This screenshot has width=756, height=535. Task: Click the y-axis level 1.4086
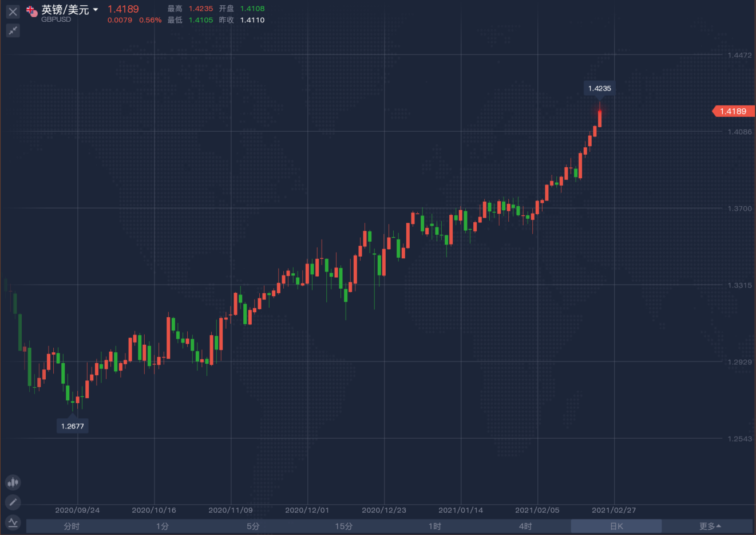pyautogui.click(x=739, y=132)
